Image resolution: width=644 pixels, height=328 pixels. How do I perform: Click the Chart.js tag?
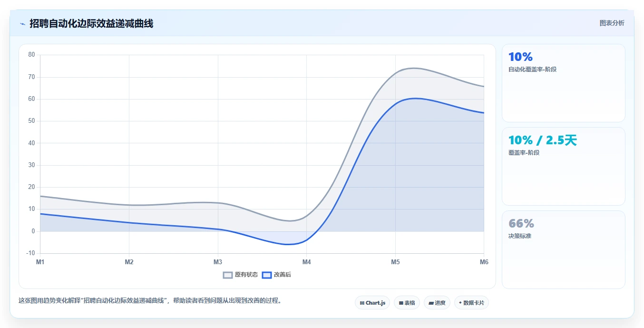pyautogui.click(x=372, y=303)
